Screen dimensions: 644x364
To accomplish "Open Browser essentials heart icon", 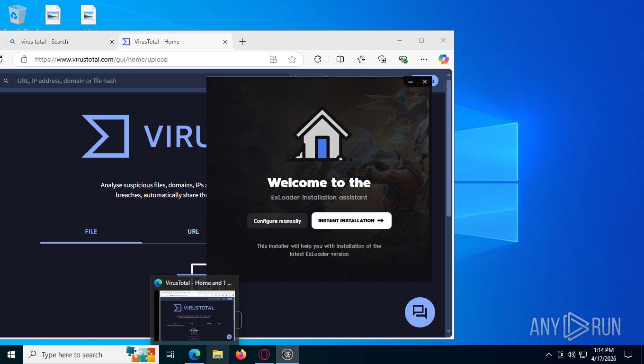I will 403,59.
